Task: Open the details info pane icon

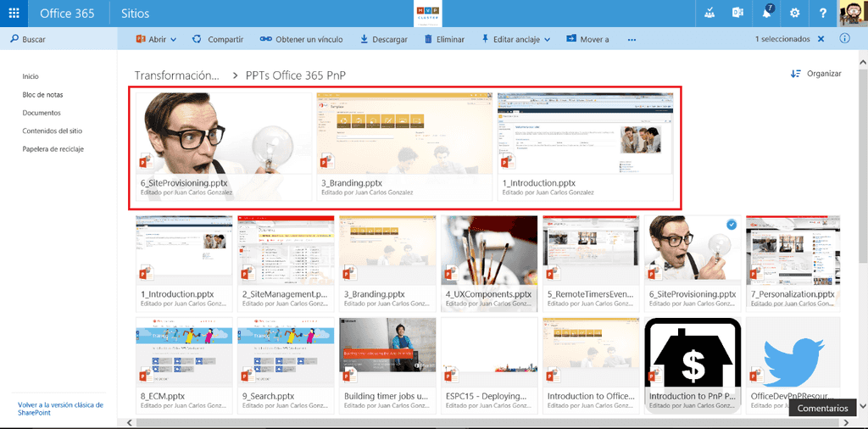Action: coord(845,39)
